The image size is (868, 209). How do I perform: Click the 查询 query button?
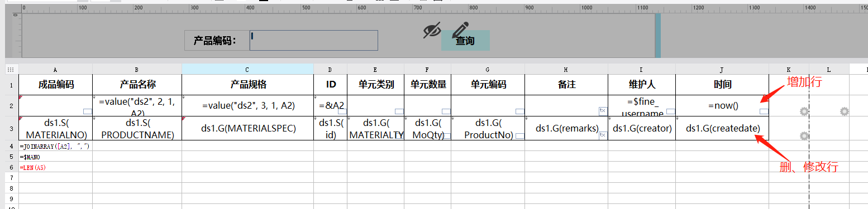(x=465, y=40)
